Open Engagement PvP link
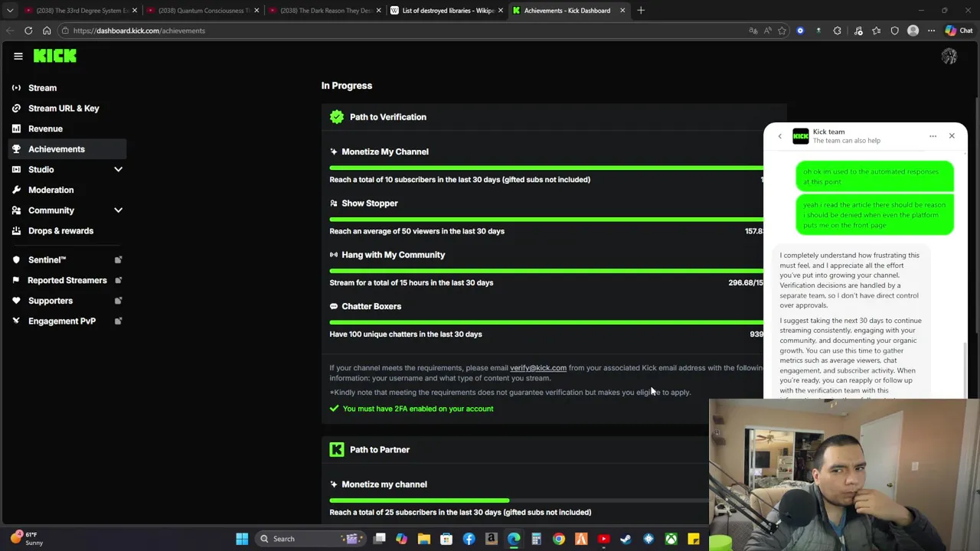Image resolution: width=980 pixels, height=551 pixels. (x=63, y=321)
